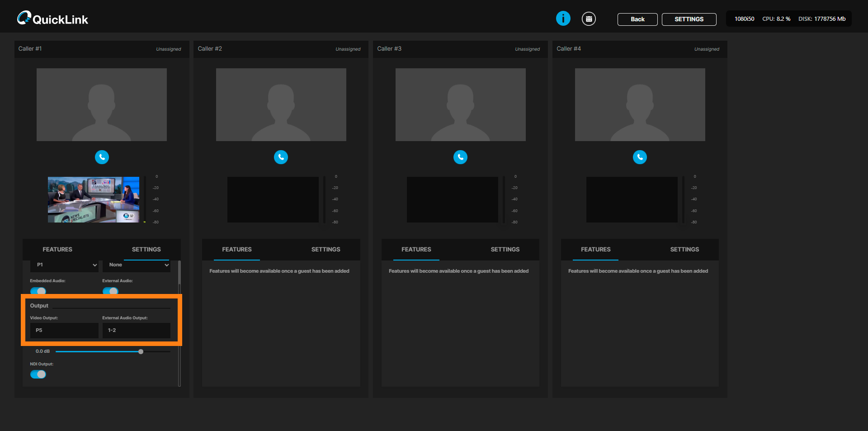Disable the NDI Output toggle

click(38, 374)
